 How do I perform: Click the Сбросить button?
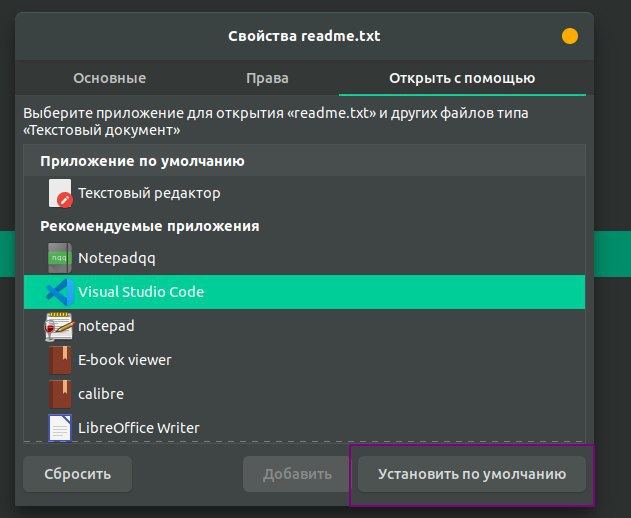[77, 474]
